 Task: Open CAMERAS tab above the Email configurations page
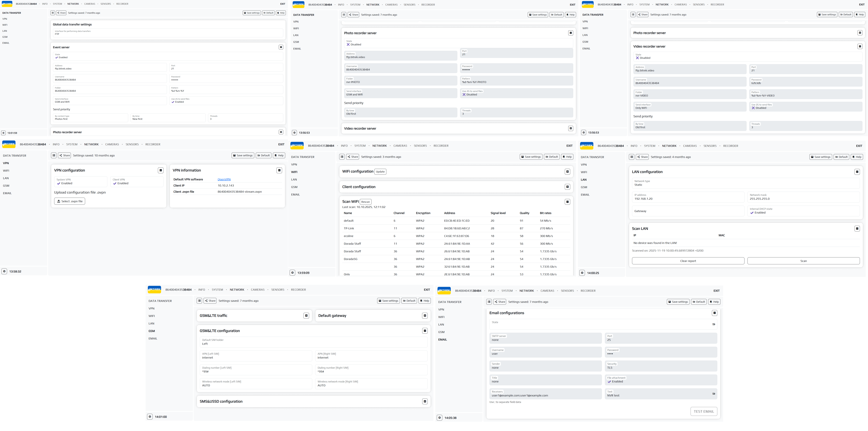point(547,291)
